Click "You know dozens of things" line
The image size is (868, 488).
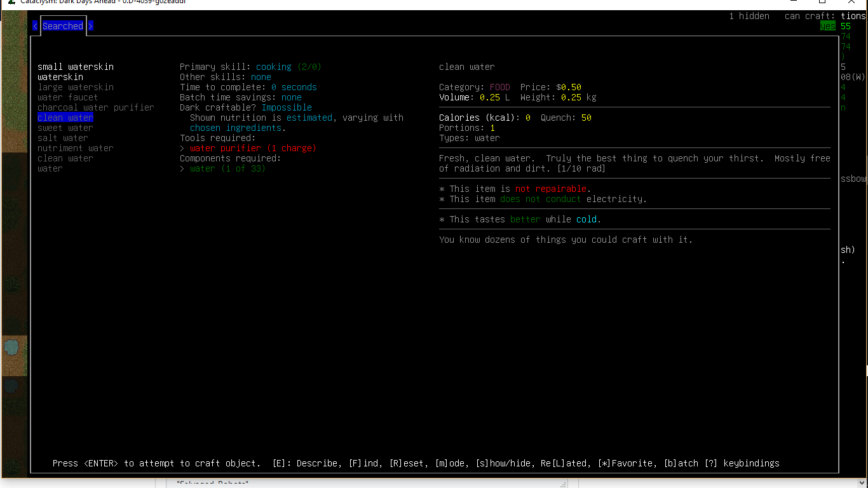coord(566,240)
